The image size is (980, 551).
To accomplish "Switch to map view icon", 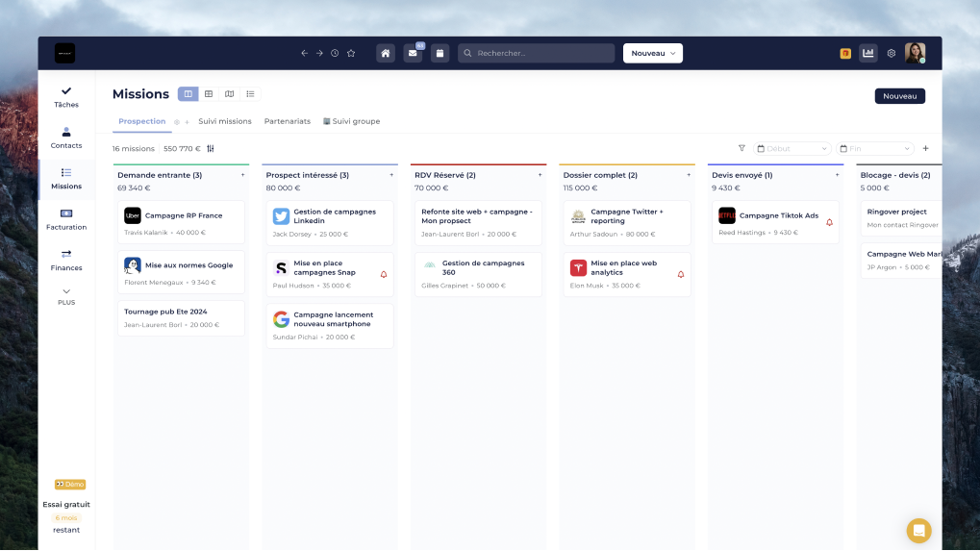I will pyautogui.click(x=230, y=93).
